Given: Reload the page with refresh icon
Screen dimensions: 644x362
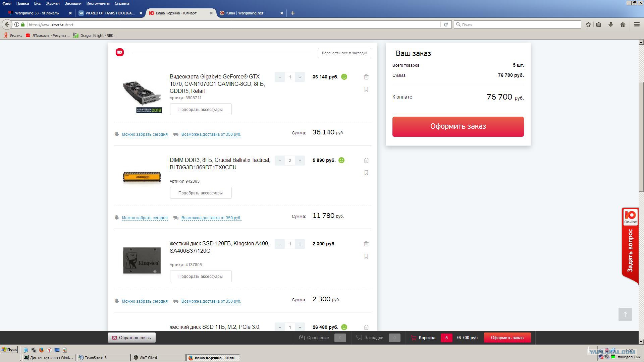Looking at the screenshot, I should [446, 24].
